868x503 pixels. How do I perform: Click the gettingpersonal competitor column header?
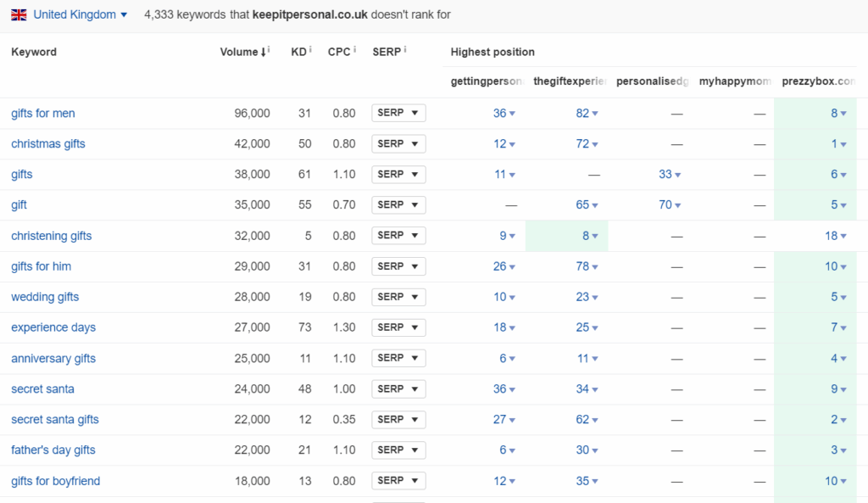click(487, 81)
